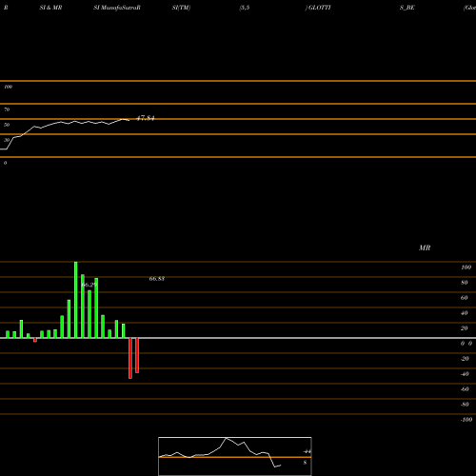Click the header text 'SI MunafaSutraR'

(117, 8)
